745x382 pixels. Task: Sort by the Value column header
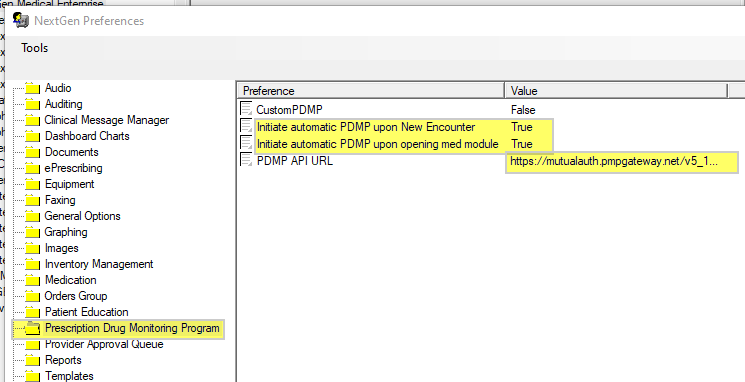click(616, 90)
